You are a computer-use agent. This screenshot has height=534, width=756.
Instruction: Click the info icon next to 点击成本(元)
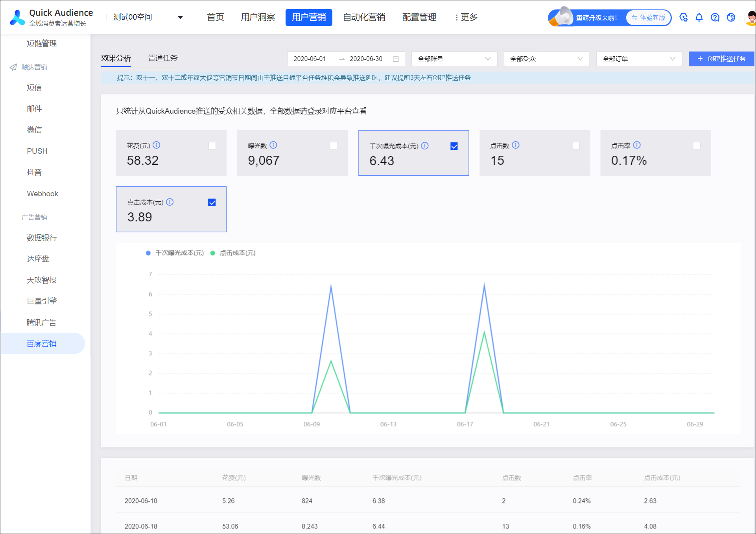[170, 202]
